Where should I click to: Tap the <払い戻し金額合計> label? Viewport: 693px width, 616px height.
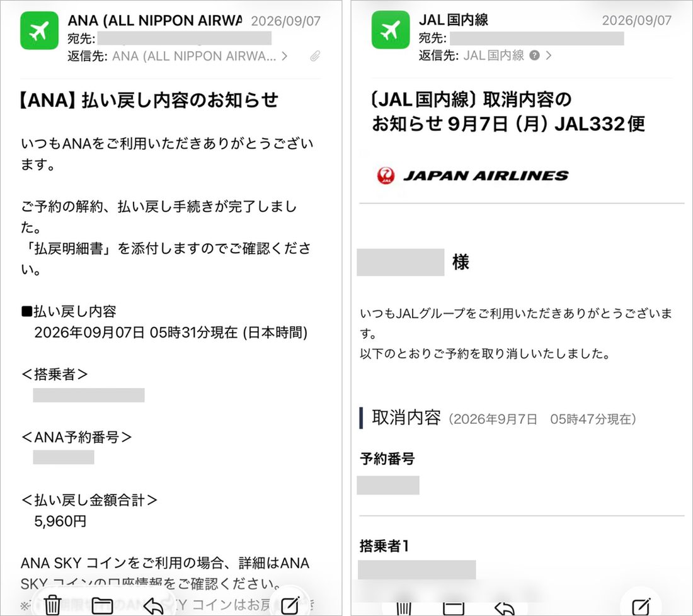tap(89, 500)
